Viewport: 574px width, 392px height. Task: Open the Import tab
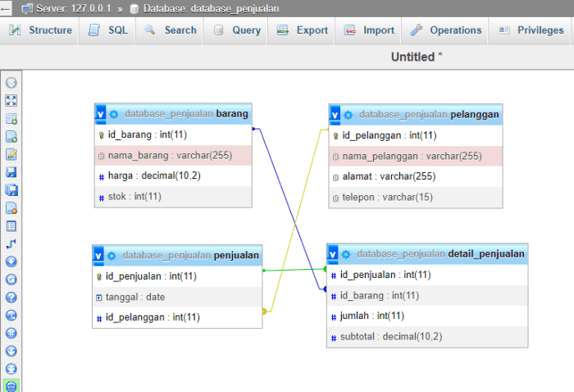coord(369,30)
